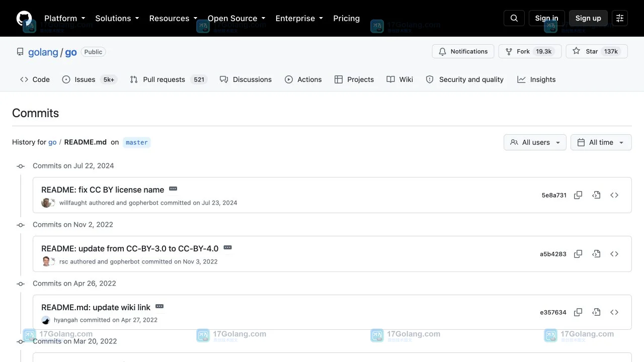Open the golang owner link
The height and width of the screenshot is (362, 644).
point(43,52)
